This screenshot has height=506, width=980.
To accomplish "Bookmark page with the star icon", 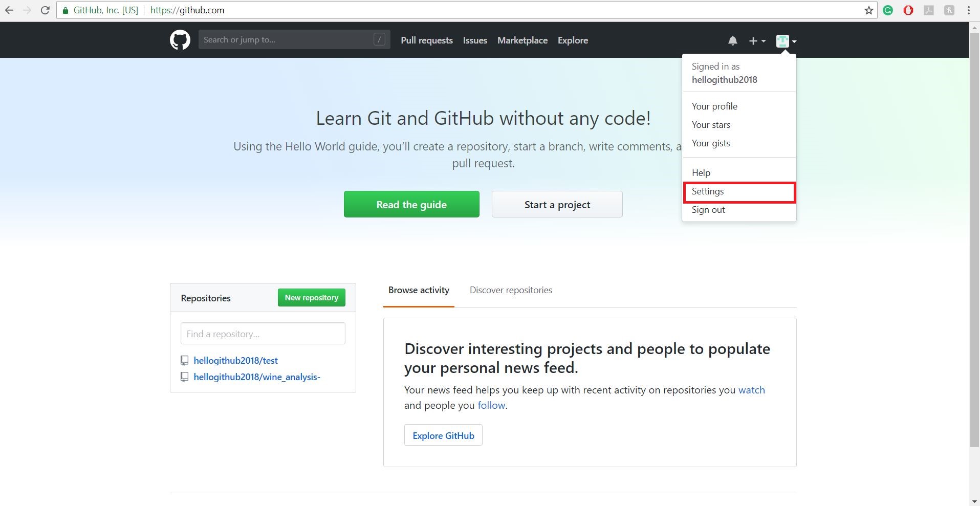I will pyautogui.click(x=868, y=10).
